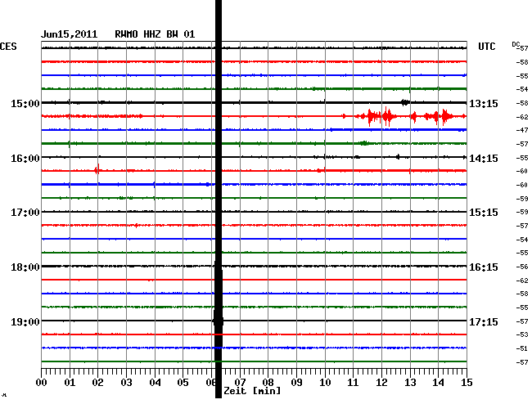Click minute 10 on the time axis

coord(325,383)
